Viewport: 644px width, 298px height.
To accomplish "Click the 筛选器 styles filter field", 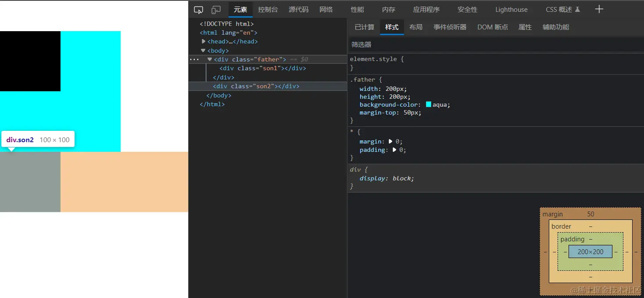I will pyautogui.click(x=496, y=45).
